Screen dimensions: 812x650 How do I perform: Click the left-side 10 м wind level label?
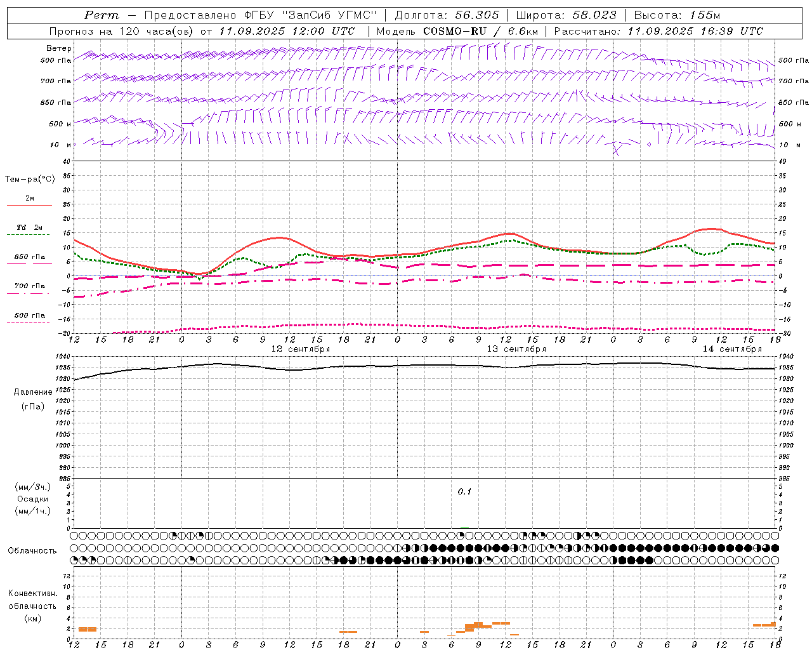[x=62, y=145]
